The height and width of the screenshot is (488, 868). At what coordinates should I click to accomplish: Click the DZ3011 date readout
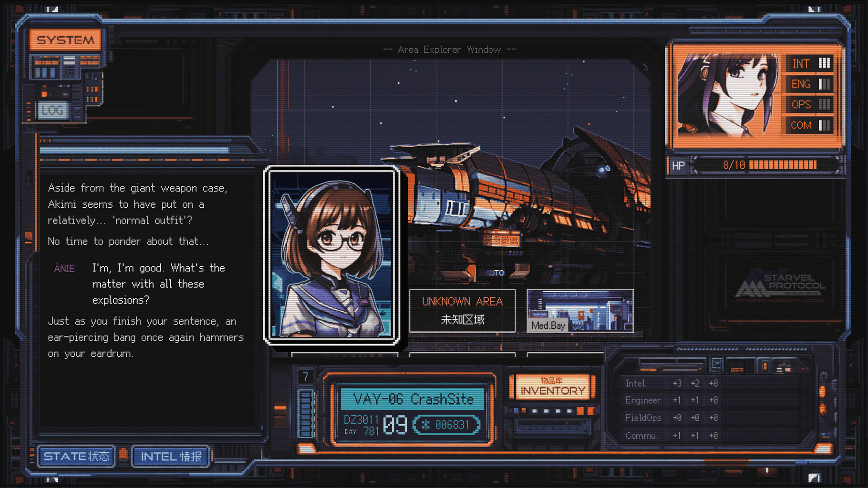(361, 419)
